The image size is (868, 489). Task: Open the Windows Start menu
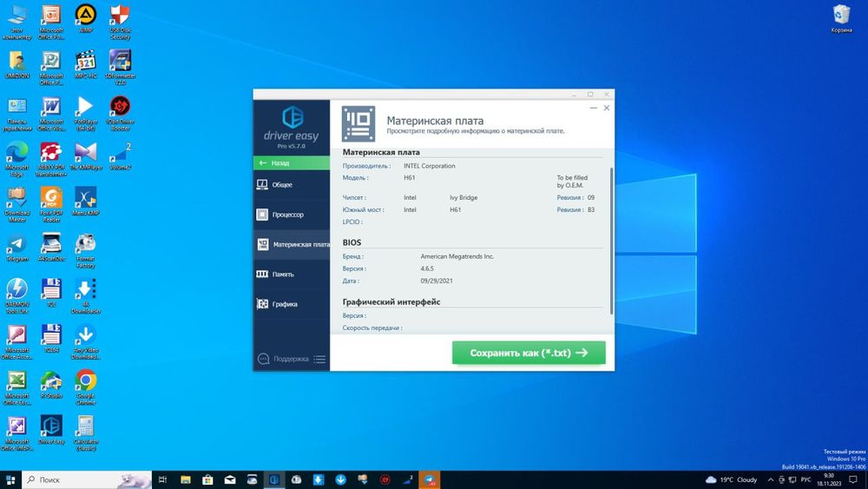coord(10,479)
